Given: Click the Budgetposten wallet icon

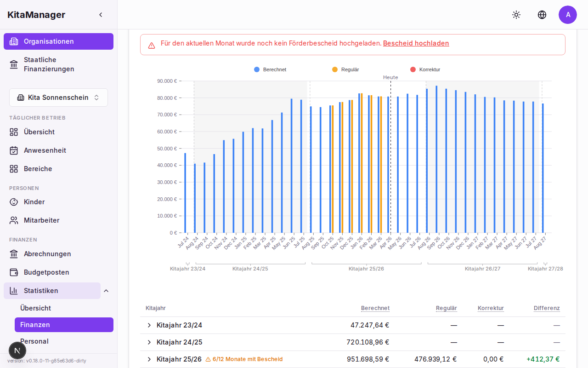Looking at the screenshot, I should click(14, 272).
